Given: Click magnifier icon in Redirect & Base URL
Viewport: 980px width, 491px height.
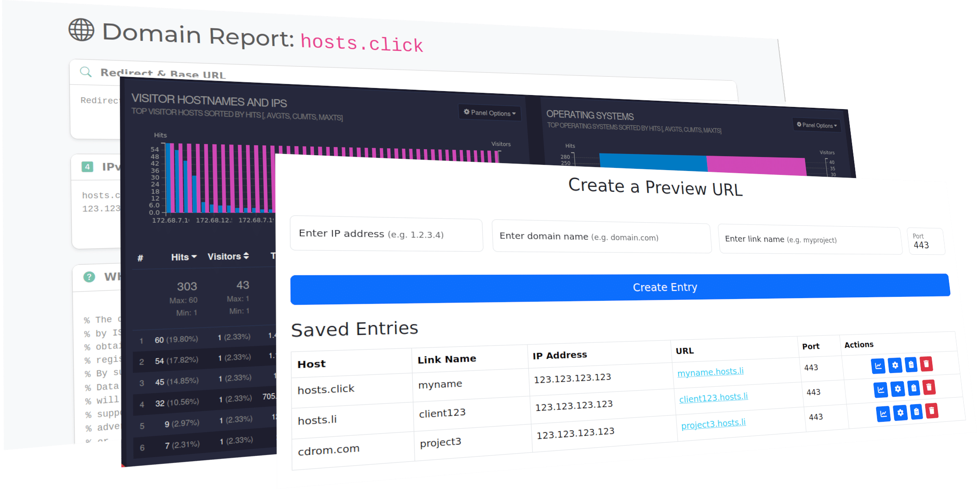Looking at the screenshot, I should (x=86, y=72).
